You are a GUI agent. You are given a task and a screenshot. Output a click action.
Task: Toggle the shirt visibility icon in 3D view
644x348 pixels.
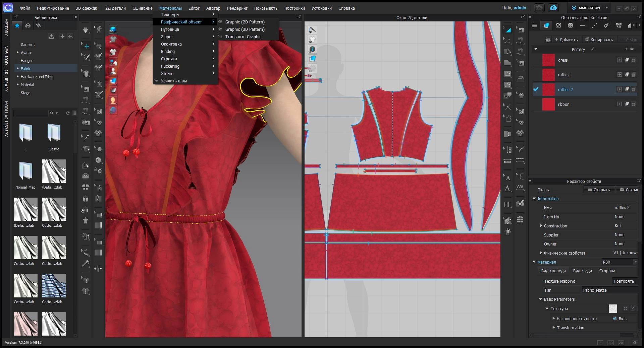[113, 52]
